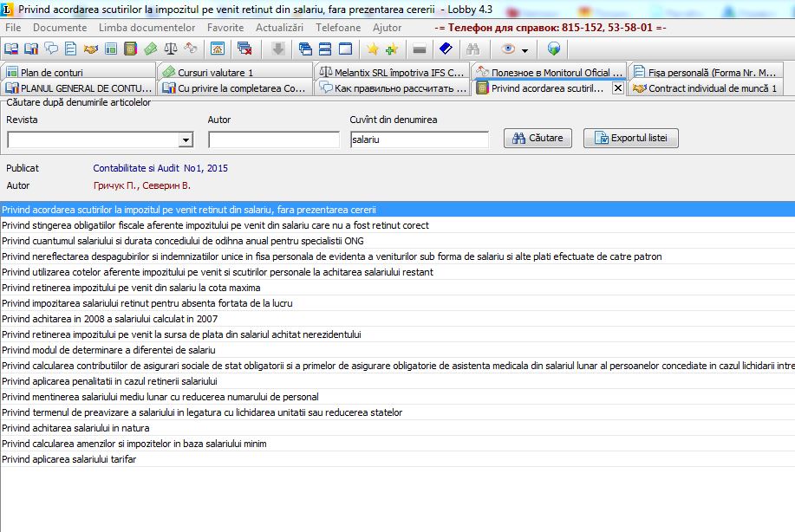
Task: Switch to the Как правильно рассчитать tab
Action: pyautogui.click(x=393, y=88)
